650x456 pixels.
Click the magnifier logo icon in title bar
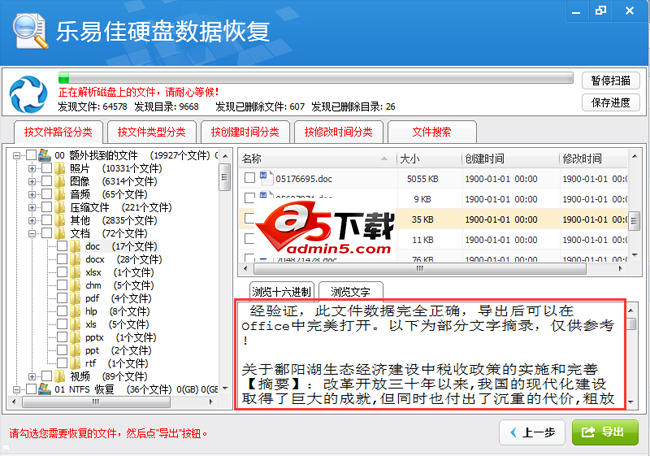[30, 31]
